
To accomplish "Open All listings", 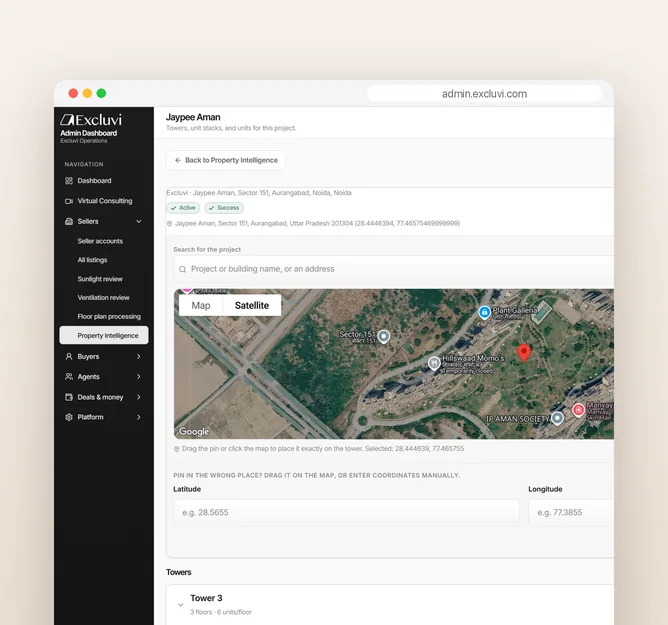I will click(x=92, y=260).
